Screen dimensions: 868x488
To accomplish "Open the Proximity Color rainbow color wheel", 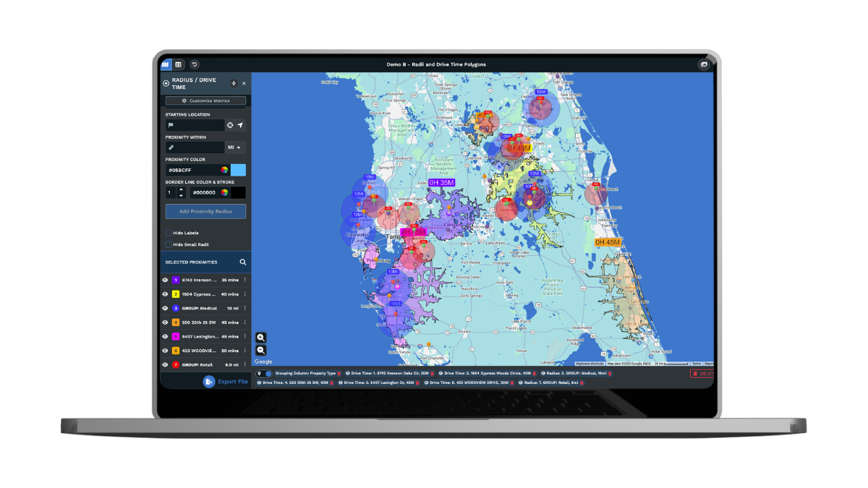I will click(224, 170).
